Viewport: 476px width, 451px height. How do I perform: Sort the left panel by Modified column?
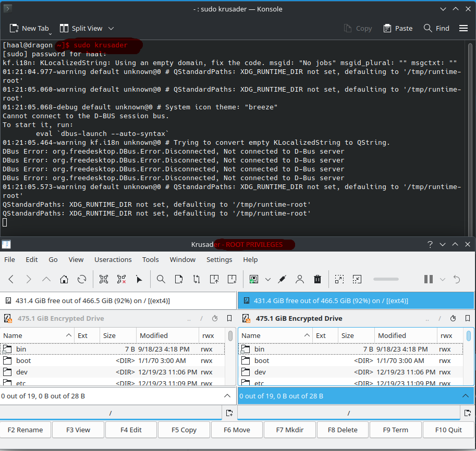[x=167, y=335]
